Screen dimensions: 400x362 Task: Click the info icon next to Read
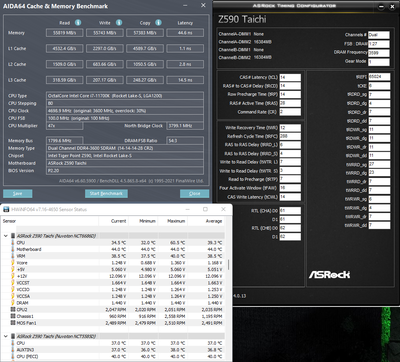(78, 23)
